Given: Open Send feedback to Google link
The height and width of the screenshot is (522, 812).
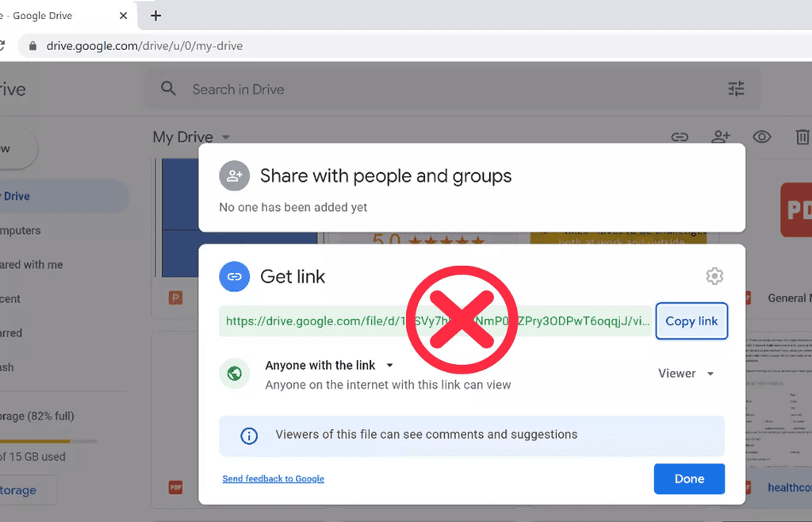Looking at the screenshot, I should click(273, 478).
